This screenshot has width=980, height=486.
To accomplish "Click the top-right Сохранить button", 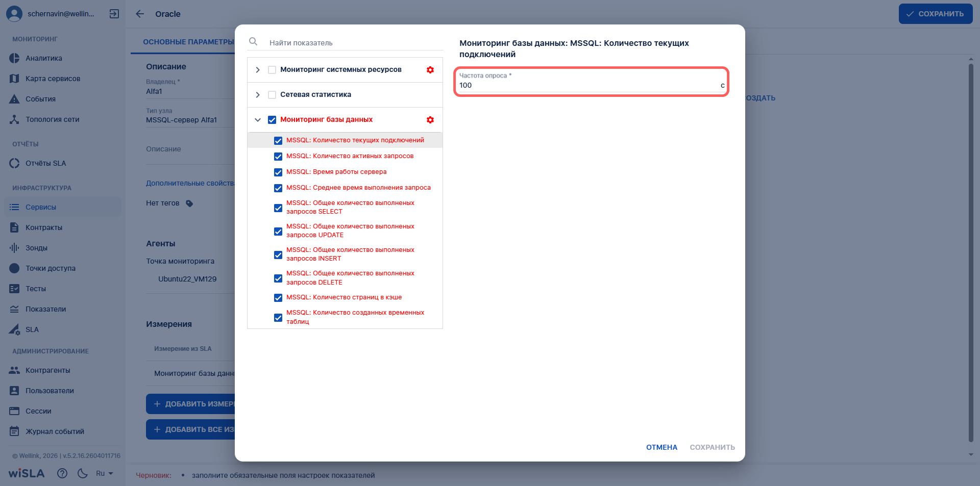I will pos(936,14).
